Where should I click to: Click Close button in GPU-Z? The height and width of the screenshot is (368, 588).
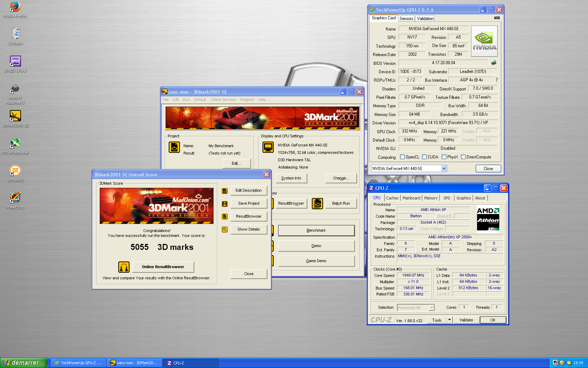click(488, 169)
